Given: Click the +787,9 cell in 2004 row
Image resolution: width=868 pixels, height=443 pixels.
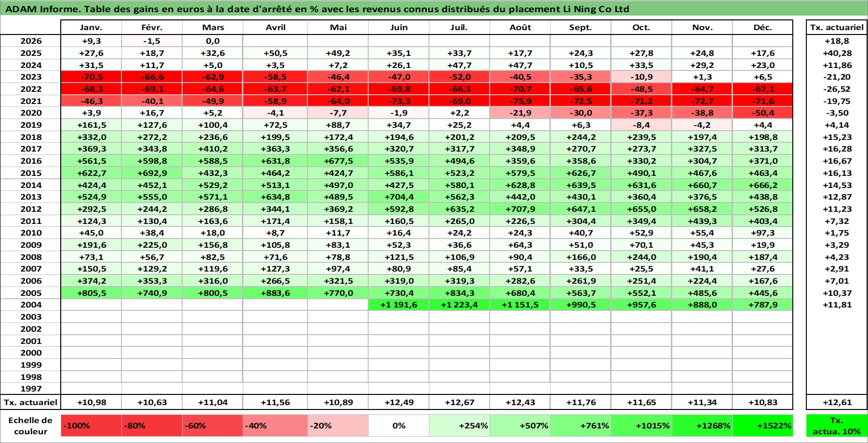Looking at the screenshot, I should point(763,305).
